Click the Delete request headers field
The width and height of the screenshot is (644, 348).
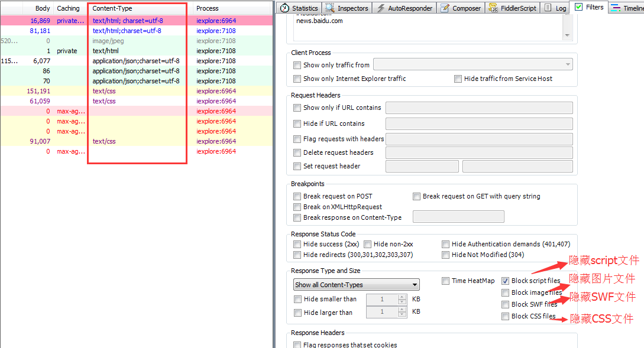coord(479,153)
